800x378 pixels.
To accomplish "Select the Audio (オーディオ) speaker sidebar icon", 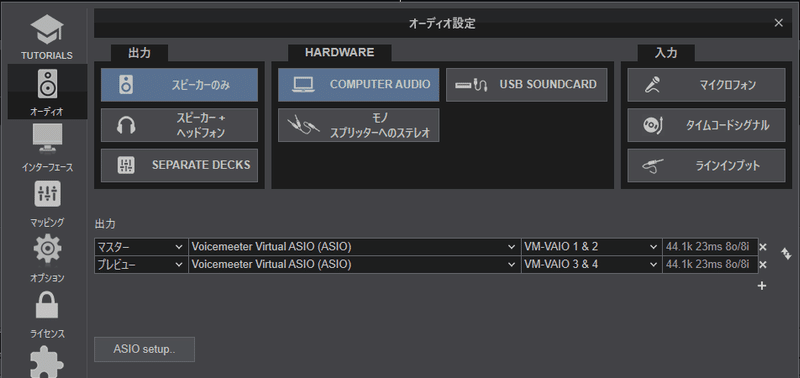I will pyautogui.click(x=47, y=84).
